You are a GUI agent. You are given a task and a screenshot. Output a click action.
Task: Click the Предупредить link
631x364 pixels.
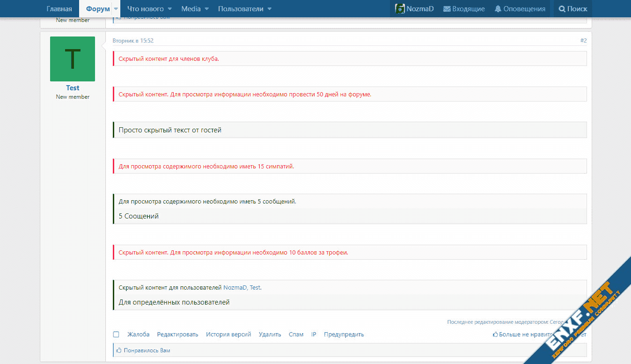(x=344, y=335)
